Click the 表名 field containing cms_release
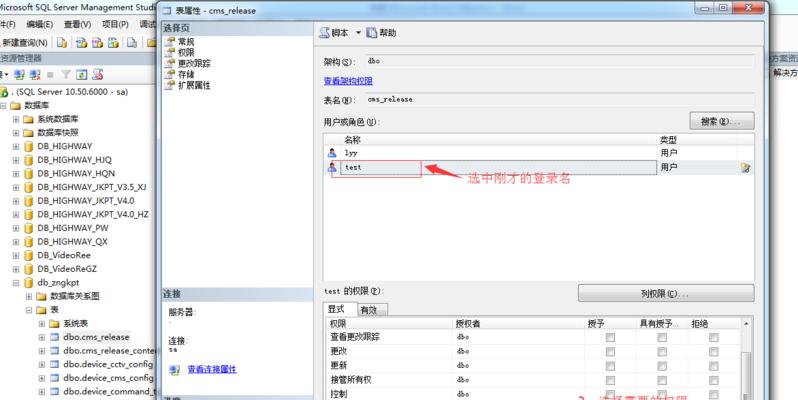 (560, 100)
